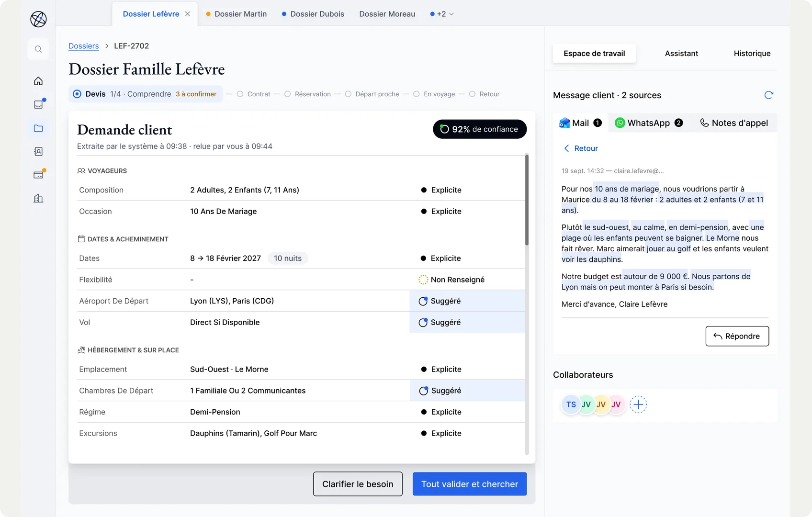Screen dimensions: 812x517
Task: Click the 3 à confirmer label
Action: [196, 94]
